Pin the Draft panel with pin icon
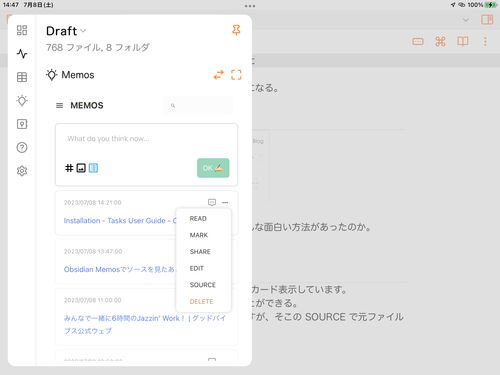 (x=236, y=30)
